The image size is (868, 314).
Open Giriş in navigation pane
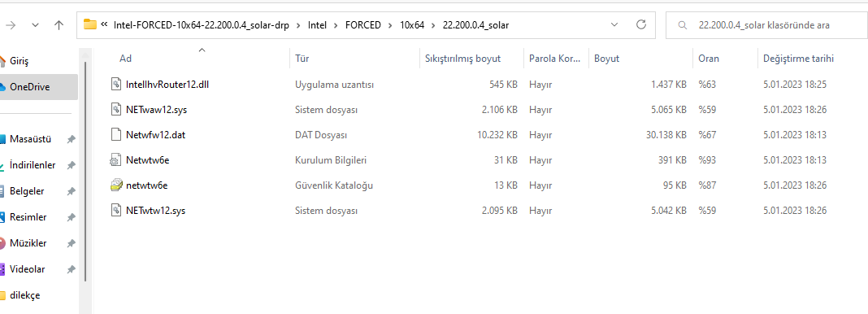(x=19, y=61)
